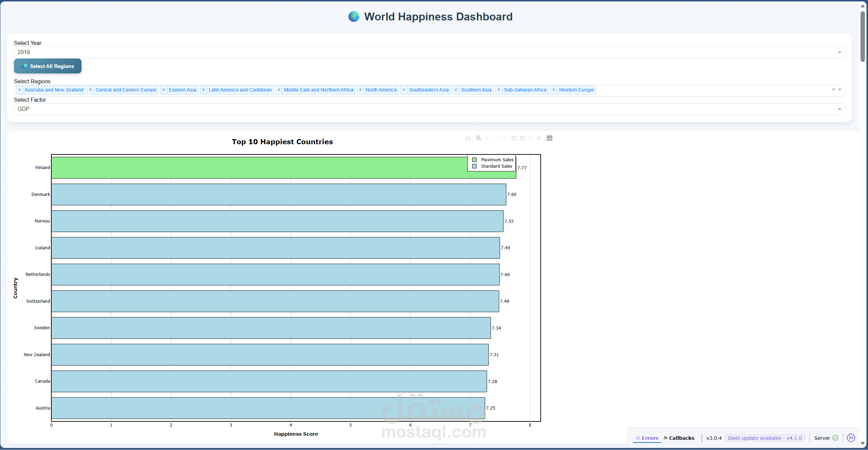Click the Plotly logo icon in modebar
Viewport: 868px width, 450px height.
(x=550, y=138)
